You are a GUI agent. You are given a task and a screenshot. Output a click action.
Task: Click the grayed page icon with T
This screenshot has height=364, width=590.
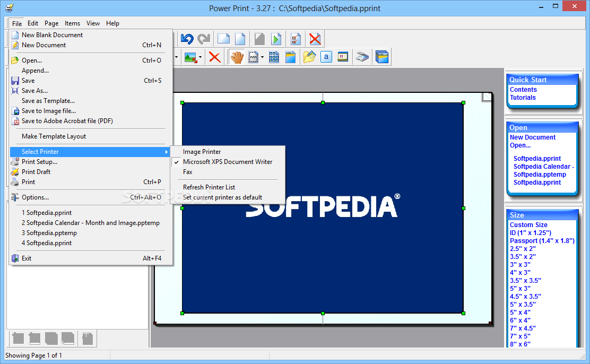point(88,339)
